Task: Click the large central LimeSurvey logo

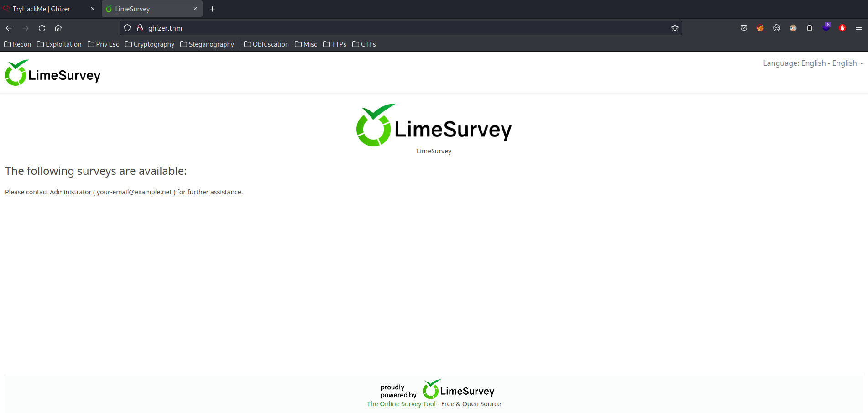Action: point(434,125)
